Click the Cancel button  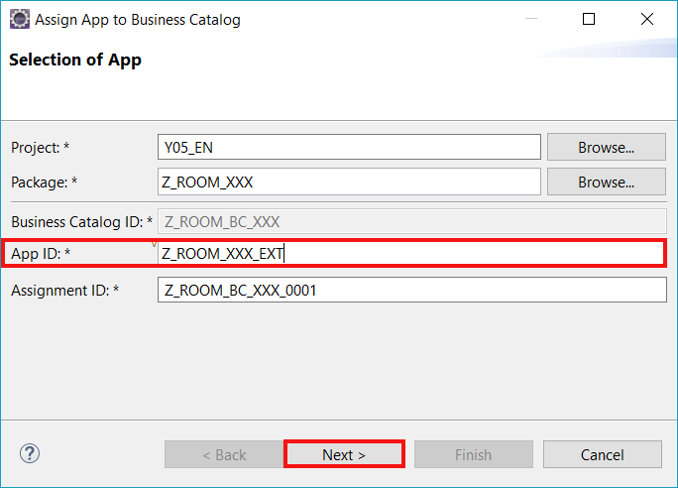pyautogui.click(x=602, y=454)
